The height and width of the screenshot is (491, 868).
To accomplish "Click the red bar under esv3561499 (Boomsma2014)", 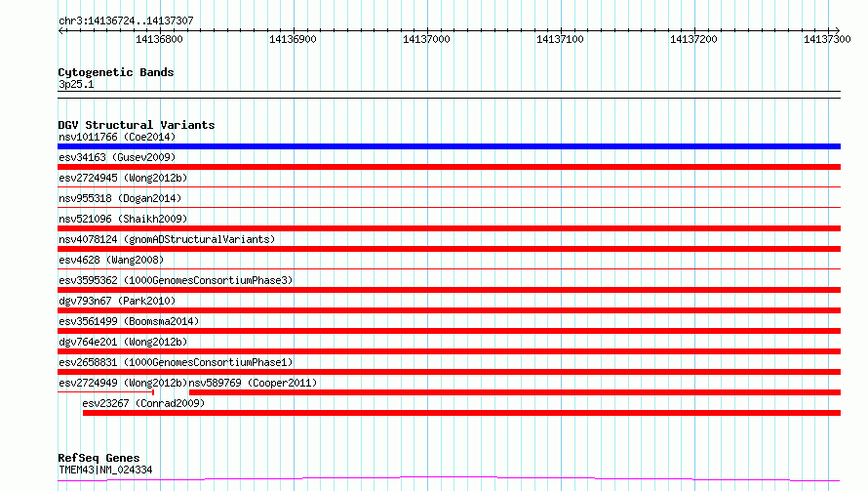I will coord(449,331).
